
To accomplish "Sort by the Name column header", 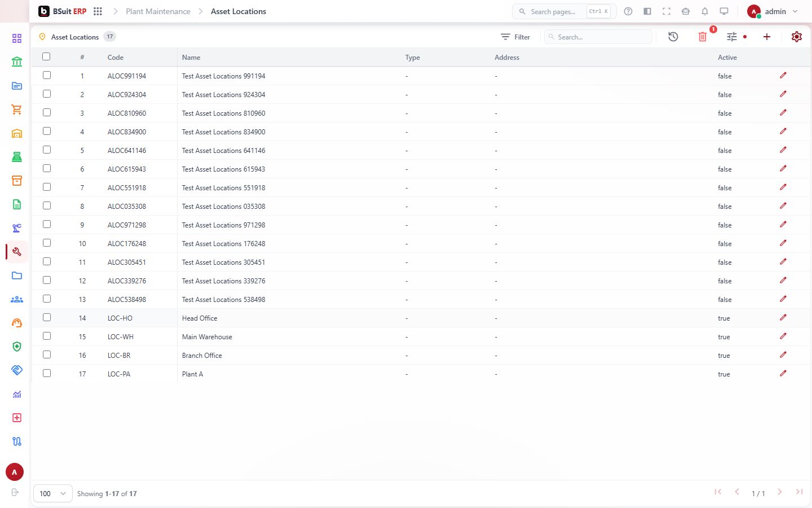I will point(191,58).
